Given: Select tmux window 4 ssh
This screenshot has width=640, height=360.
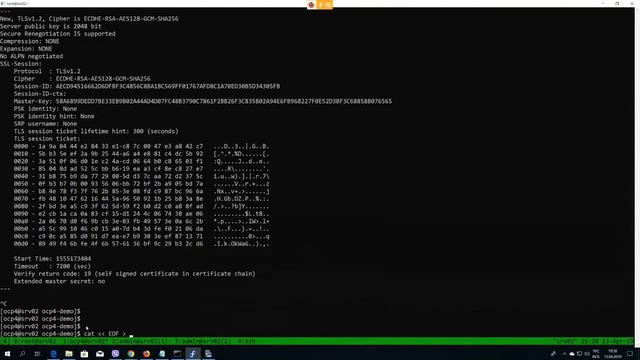Looking at the screenshot, I should click(x=247, y=341).
